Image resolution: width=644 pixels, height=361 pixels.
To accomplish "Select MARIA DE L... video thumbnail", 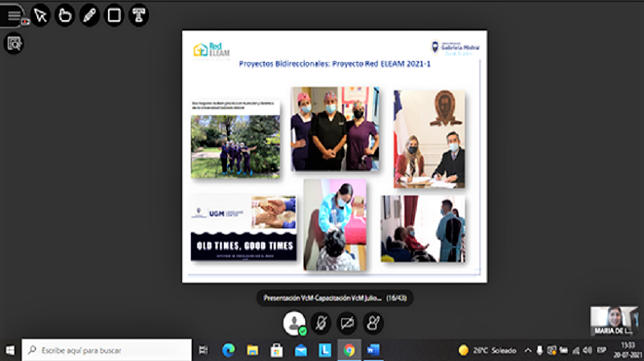I will pyautogui.click(x=614, y=322).
